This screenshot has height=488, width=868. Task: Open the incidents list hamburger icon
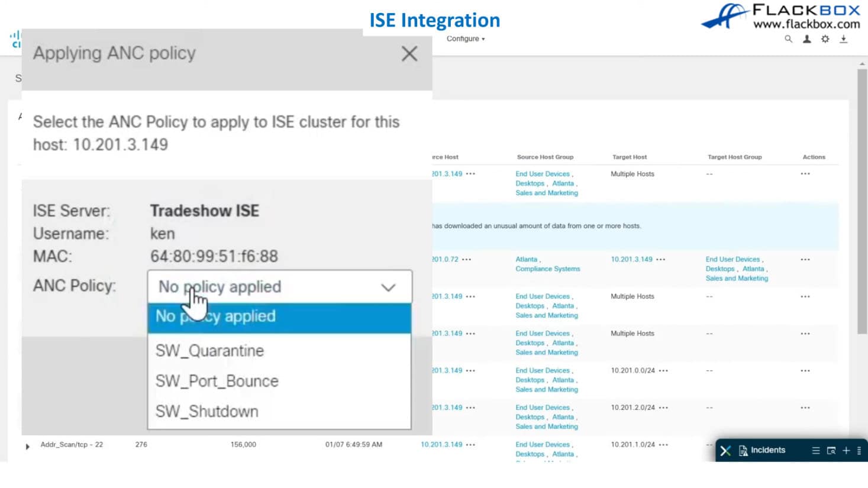(x=816, y=451)
